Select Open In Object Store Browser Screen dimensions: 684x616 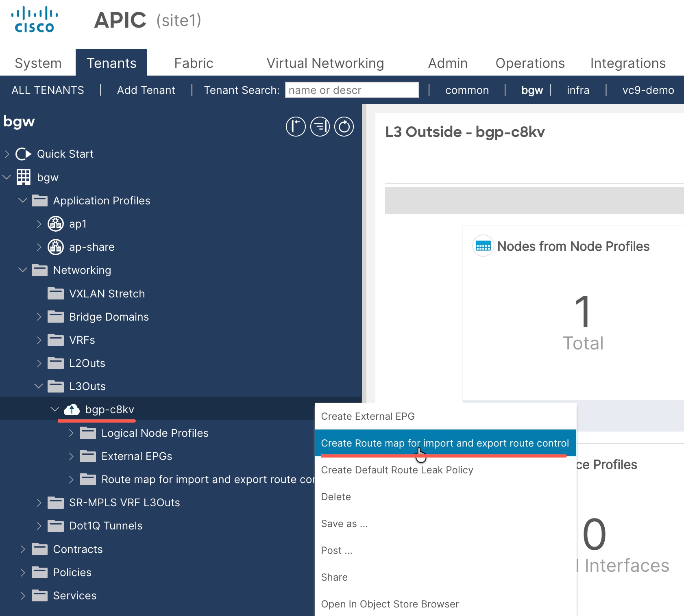pos(445,604)
